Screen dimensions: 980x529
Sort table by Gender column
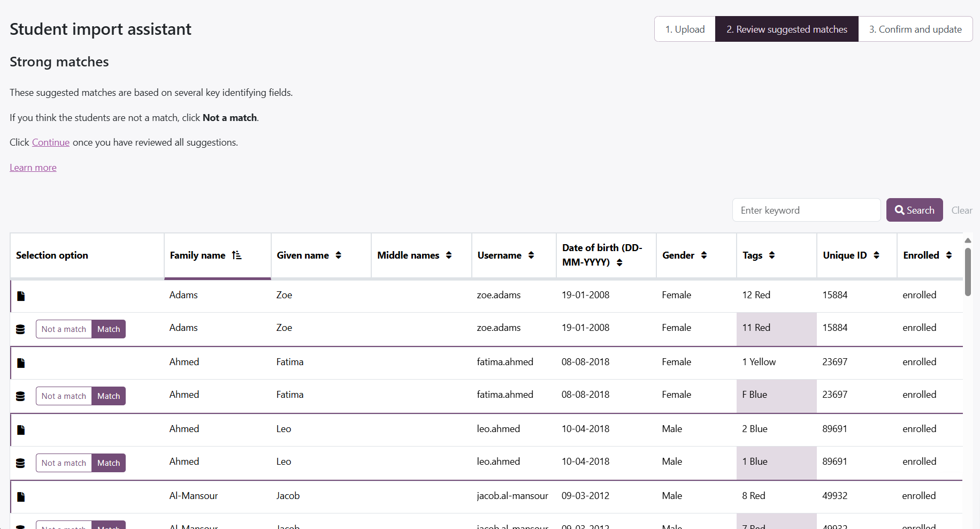tap(703, 255)
